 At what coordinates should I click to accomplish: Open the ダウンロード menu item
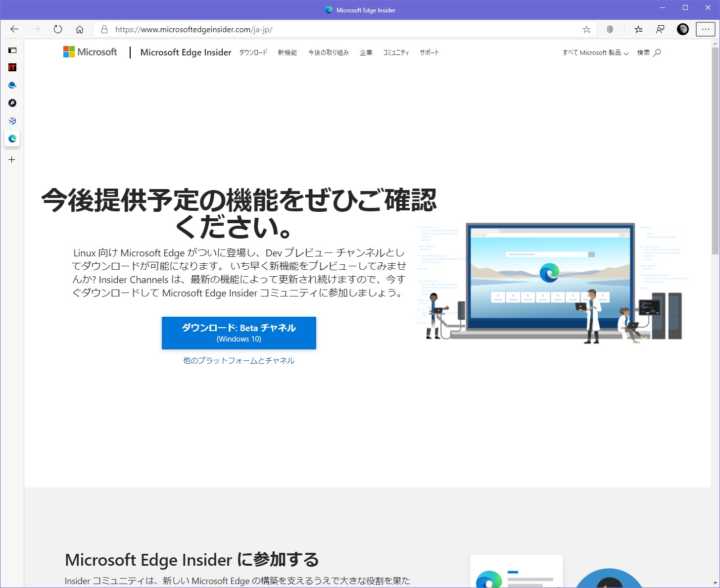pos(253,52)
